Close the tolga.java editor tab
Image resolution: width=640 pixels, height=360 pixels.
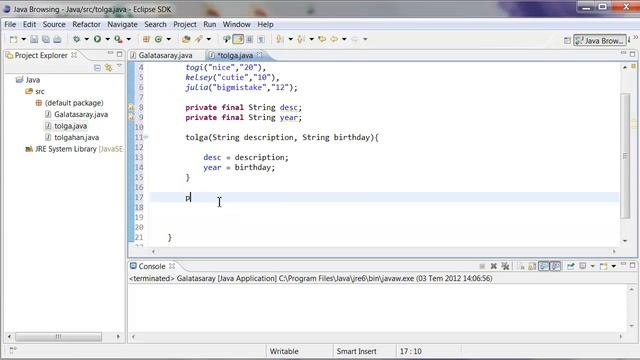pos(260,55)
